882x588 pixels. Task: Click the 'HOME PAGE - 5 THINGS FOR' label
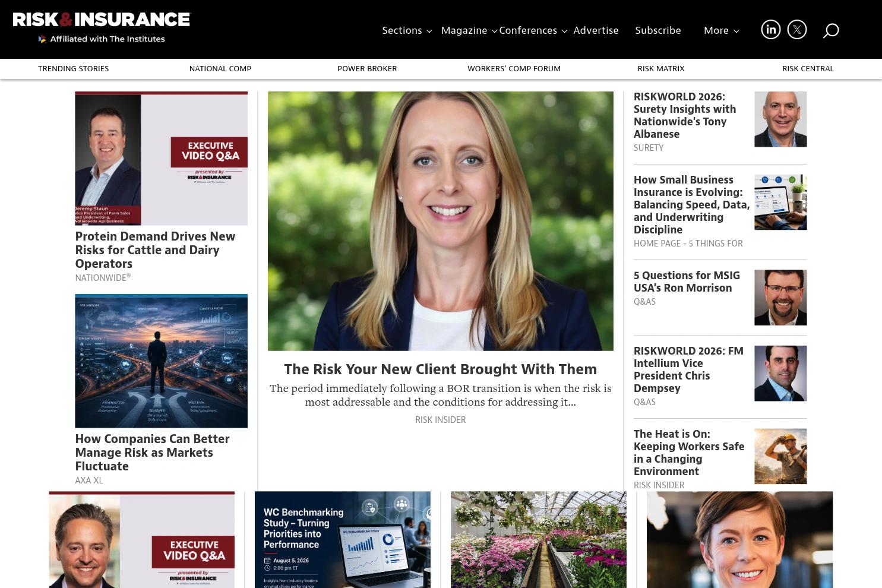tap(688, 244)
